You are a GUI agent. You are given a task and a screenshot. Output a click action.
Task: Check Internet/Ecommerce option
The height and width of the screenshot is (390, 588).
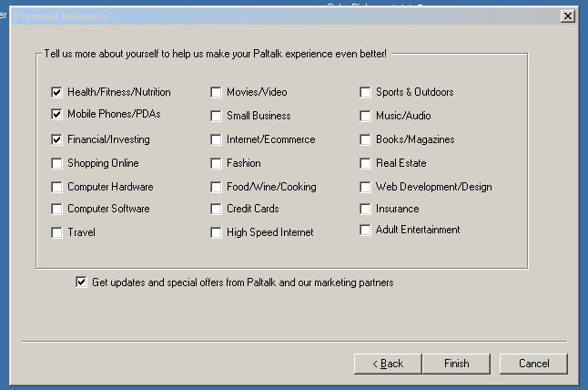[x=216, y=139]
